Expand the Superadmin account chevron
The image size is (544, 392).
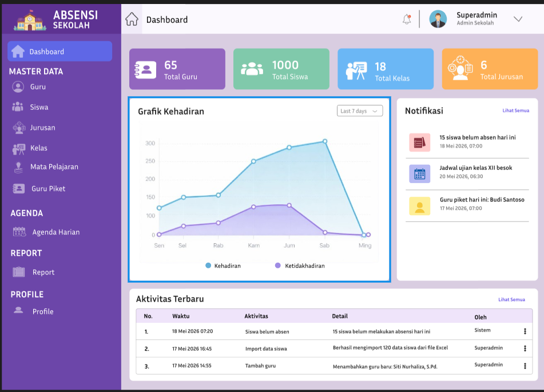point(518,19)
